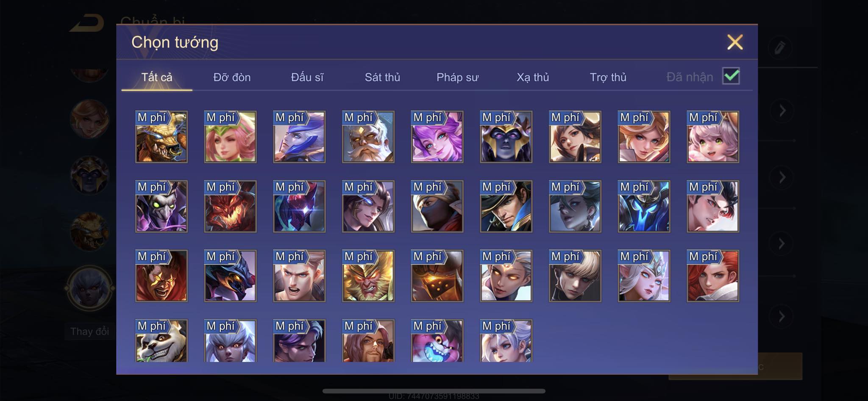Pick the masked ninja hero portrait
This screenshot has height=401, width=868.
(x=437, y=206)
